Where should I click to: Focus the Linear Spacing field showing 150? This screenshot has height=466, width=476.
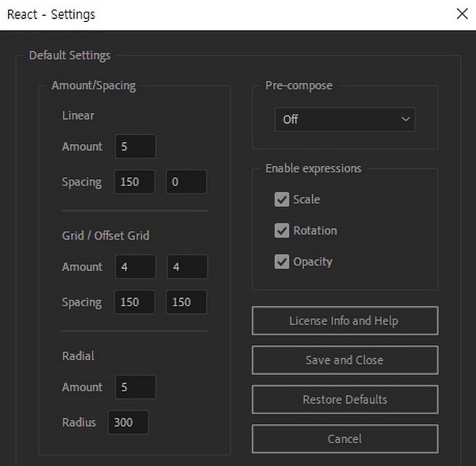[135, 182]
